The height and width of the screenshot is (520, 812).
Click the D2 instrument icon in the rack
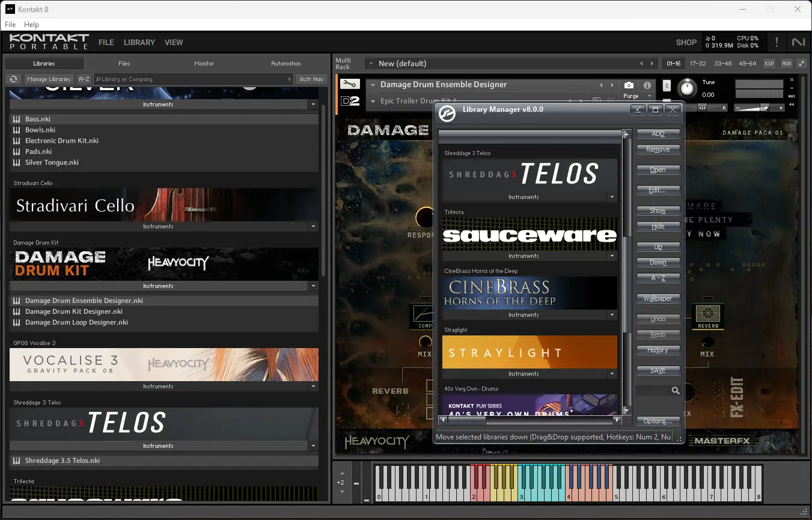(x=349, y=100)
